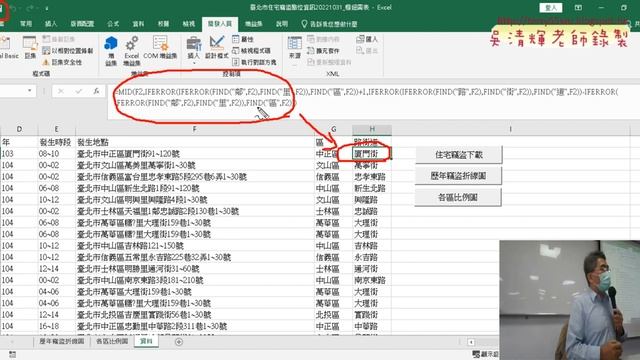640x360 pixels.
Task: Click 執行對話方塊 run dialog
Action: tap(254, 62)
